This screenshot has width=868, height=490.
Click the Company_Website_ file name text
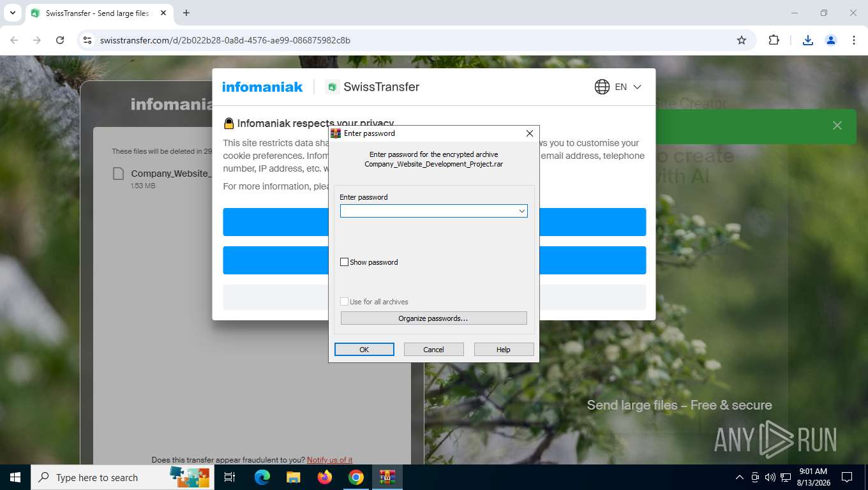[171, 174]
